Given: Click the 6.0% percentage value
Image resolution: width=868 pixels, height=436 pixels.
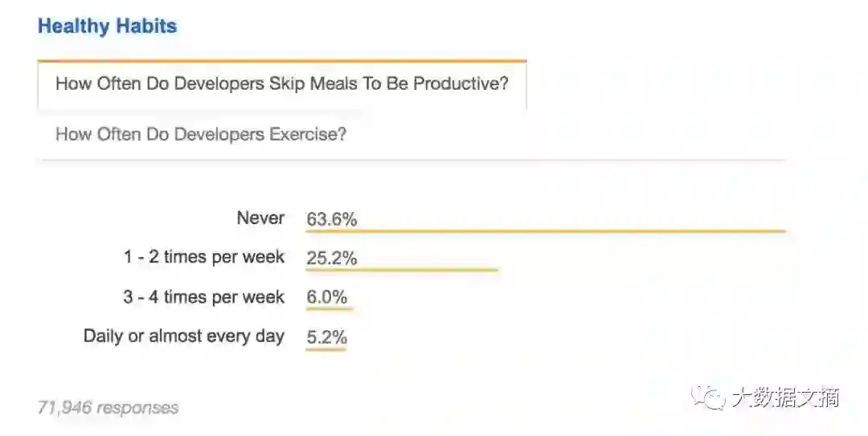Looking at the screenshot, I should click(x=328, y=298).
